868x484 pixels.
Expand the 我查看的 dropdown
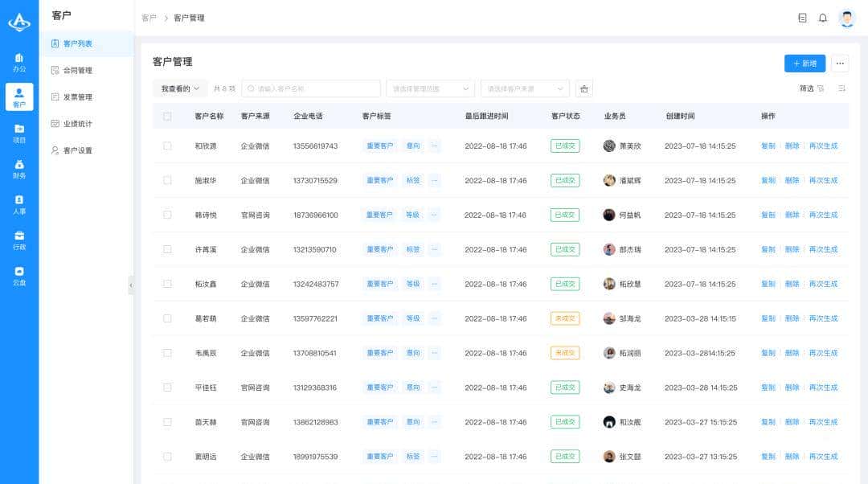pos(178,88)
